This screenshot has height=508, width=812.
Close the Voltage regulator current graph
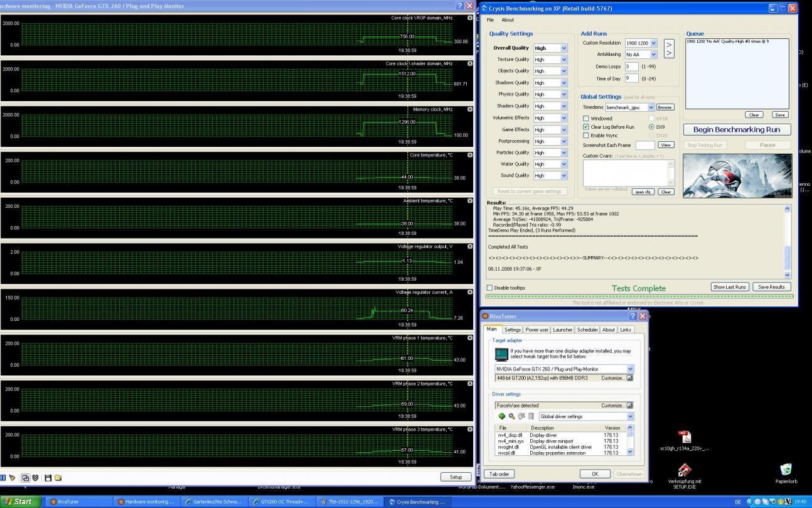(470, 292)
